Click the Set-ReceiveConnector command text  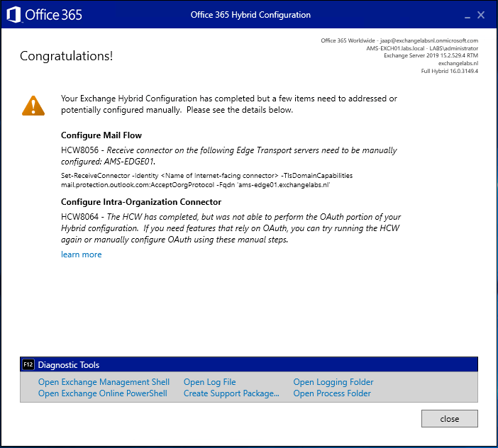point(206,179)
